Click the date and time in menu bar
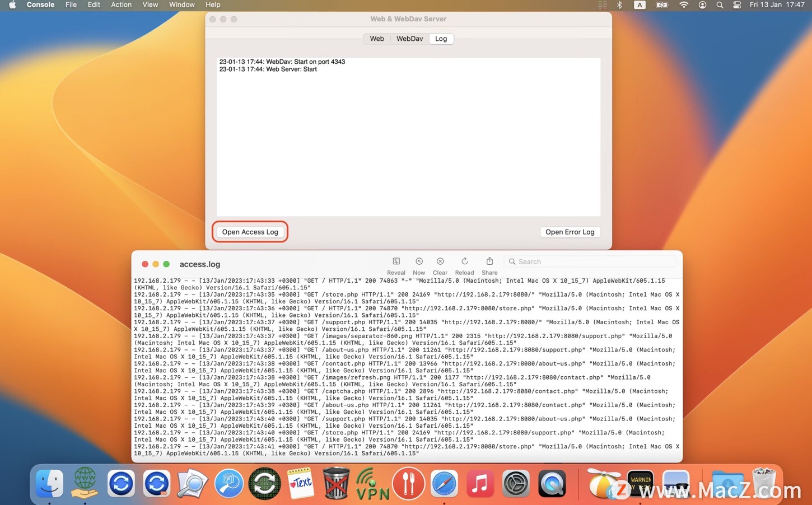The width and height of the screenshot is (812, 505). point(777,4)
